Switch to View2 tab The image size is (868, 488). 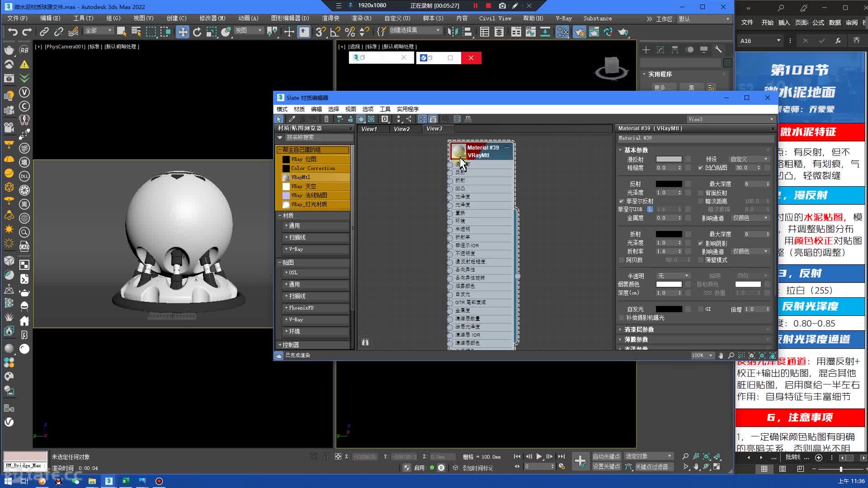point(401,129)
